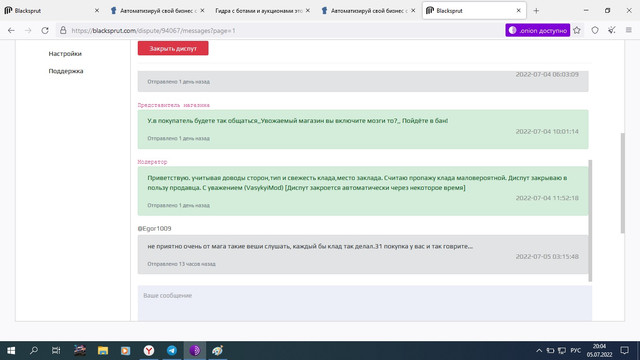This screenshot has height=360, width=640.
Task: Click the timestamp 2022-07-05 03:15:48
Action: [x=547, y=257]
